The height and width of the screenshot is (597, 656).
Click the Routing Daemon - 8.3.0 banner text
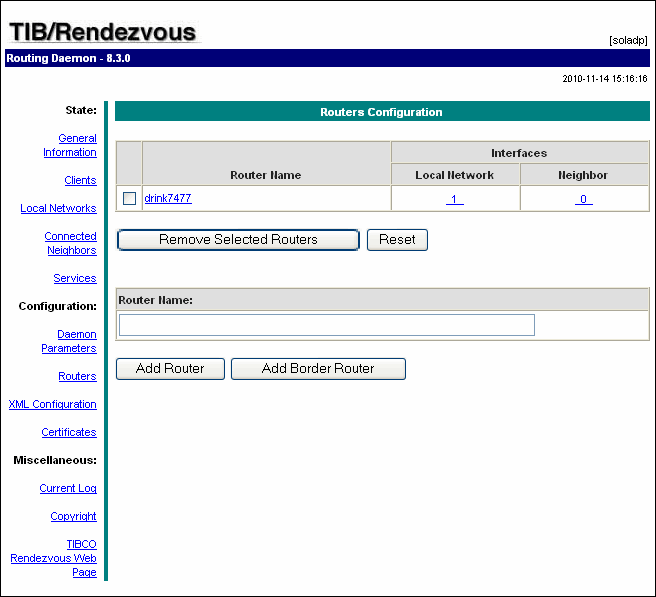[x=68, y=58]
